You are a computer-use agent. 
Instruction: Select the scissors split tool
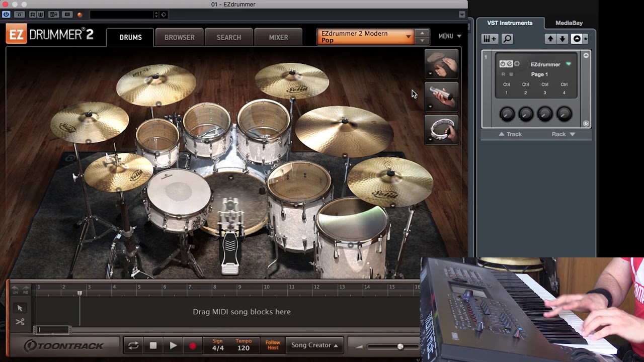pyautogui.click(x=20, y=322)
